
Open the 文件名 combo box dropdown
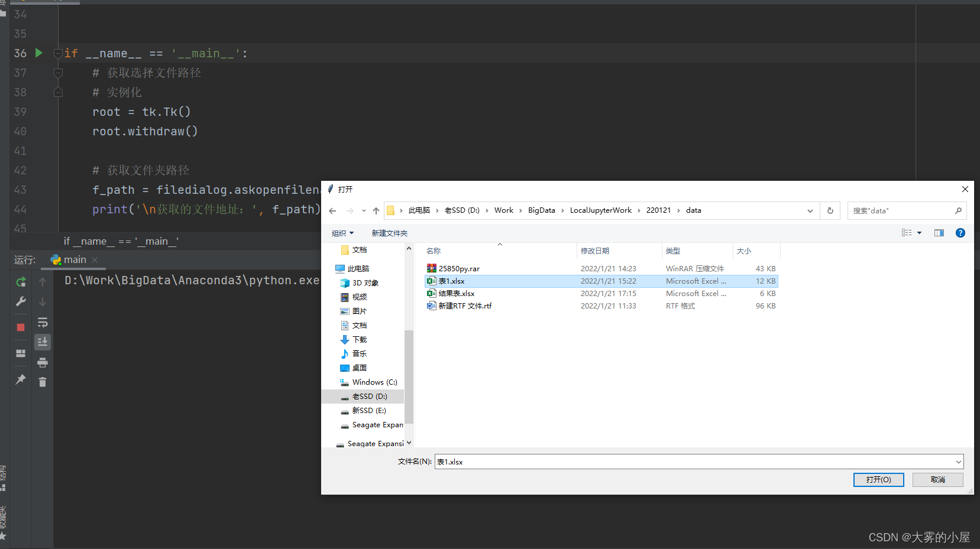[958, 462]
